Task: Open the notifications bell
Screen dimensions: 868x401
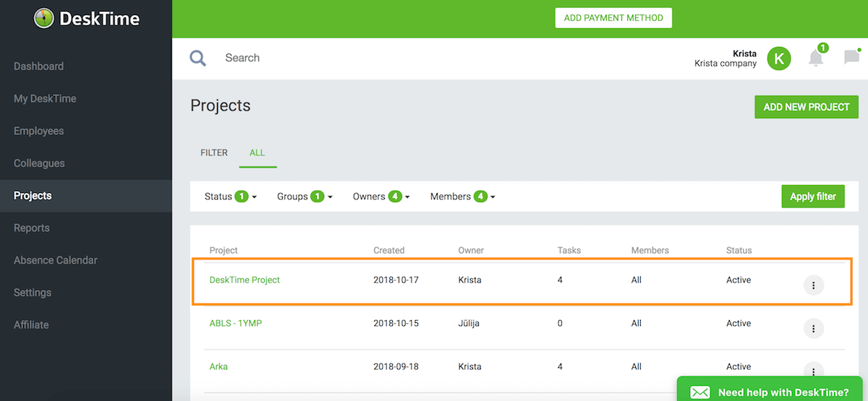Action: click(816, 58)
